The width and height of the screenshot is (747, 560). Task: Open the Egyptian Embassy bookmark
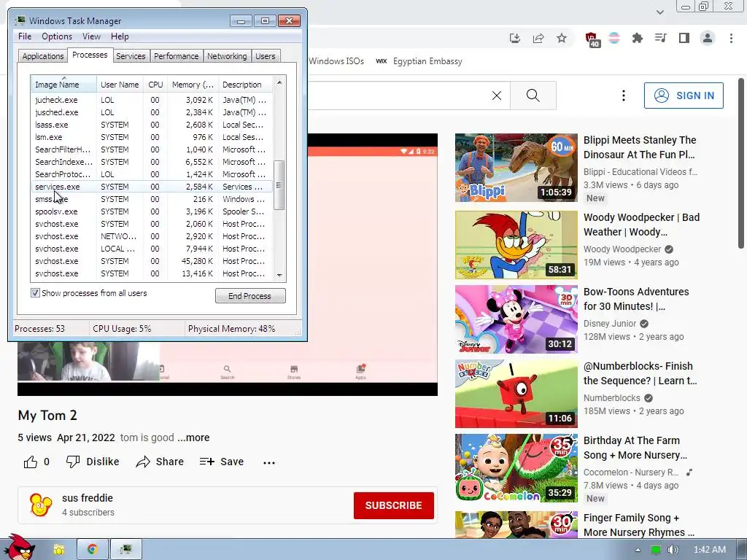point(419,61)
